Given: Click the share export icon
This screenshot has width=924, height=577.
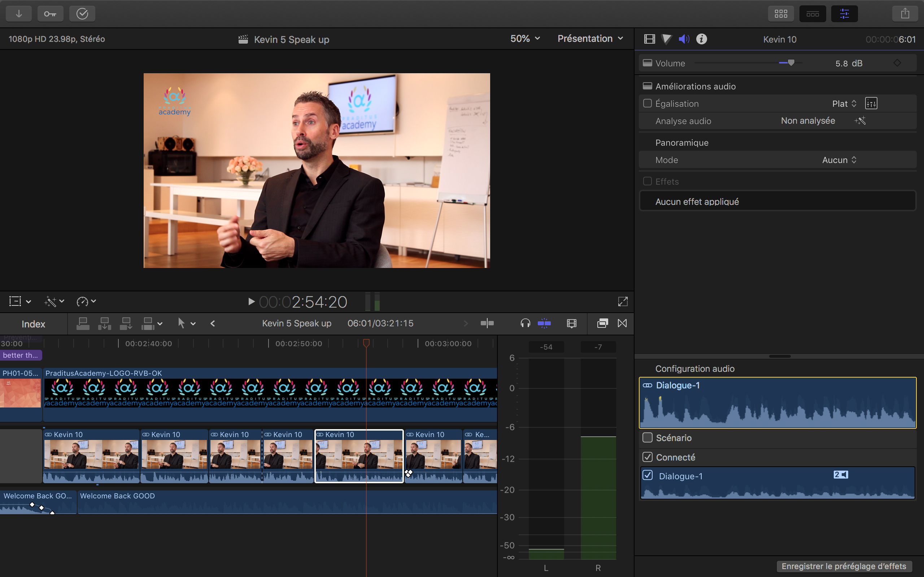Looking at the screenshot, I should coord(905,14).
